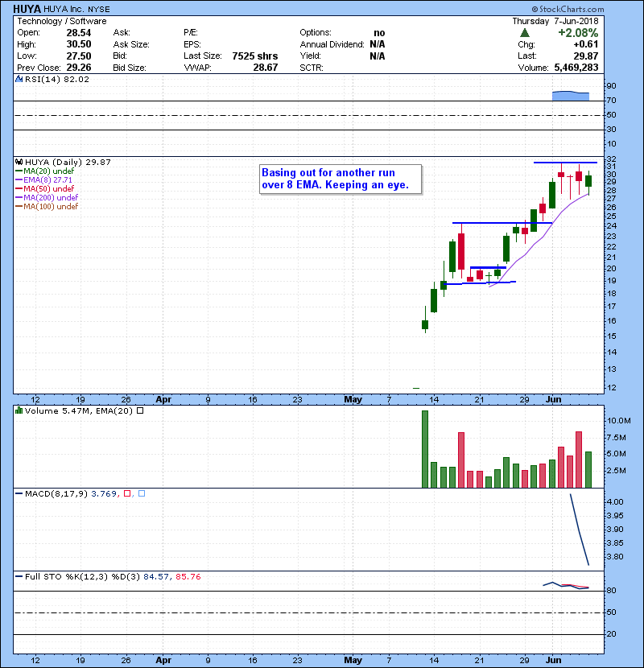The height and width of the screenshot is (668, 644).
Task: Click the 'MA(100) undef' legend entry
Action: point(51,207)
